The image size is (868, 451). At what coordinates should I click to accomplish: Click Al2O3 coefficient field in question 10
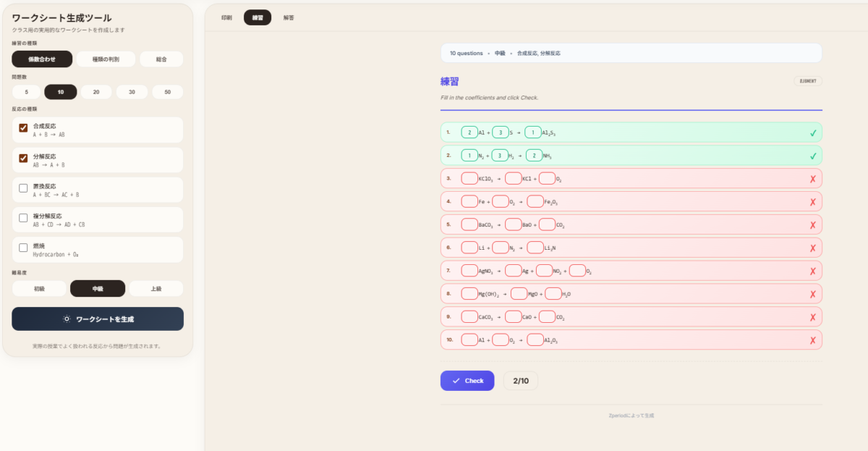coord(535,341)
